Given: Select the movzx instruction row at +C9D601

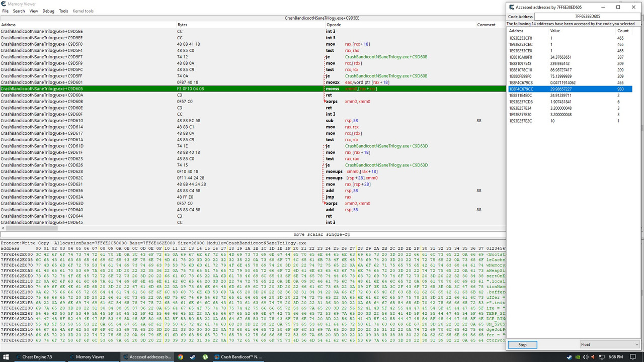Looking at the screenshot, I should 253,82.
